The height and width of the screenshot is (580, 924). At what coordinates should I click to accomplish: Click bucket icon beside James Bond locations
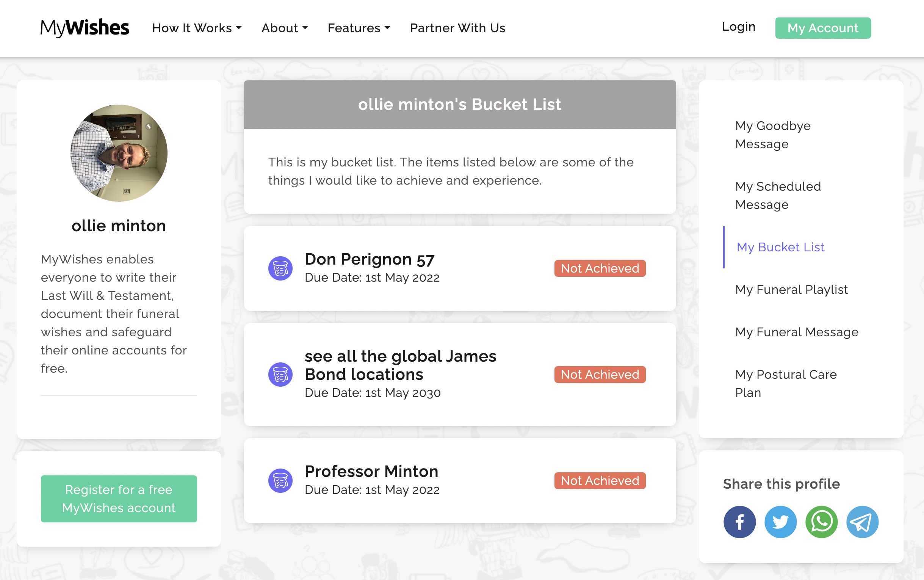coord(280,375)
